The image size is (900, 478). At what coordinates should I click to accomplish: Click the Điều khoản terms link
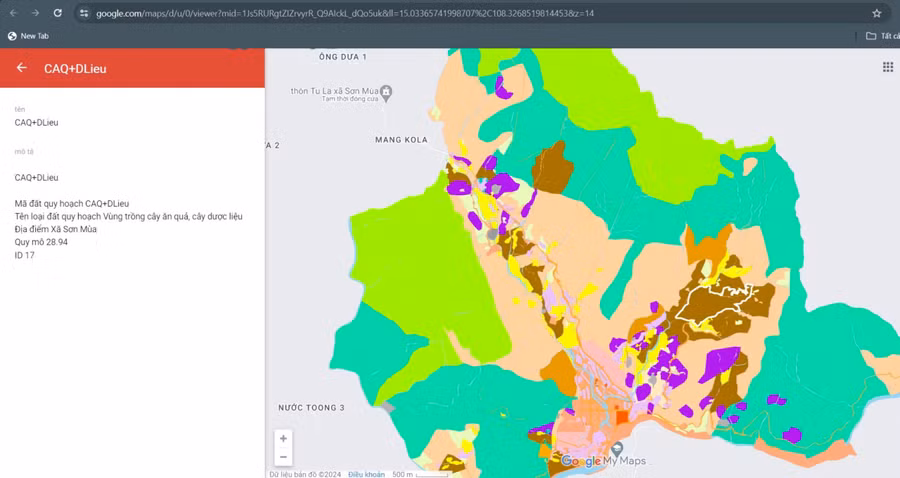pos(366,474)
